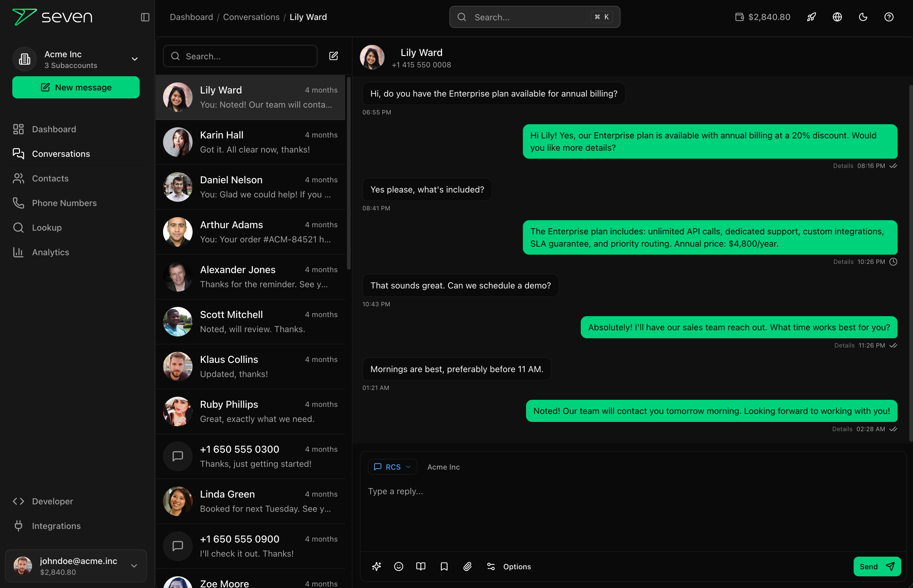Open the emoji picker
Screen dimensions: 913x588
(x=398, y=566)
